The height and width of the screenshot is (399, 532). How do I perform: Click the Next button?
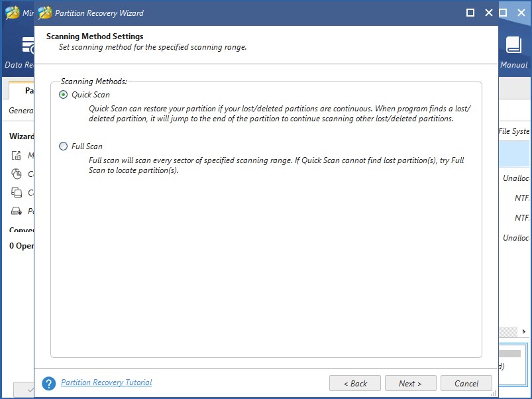coord(409,382)
